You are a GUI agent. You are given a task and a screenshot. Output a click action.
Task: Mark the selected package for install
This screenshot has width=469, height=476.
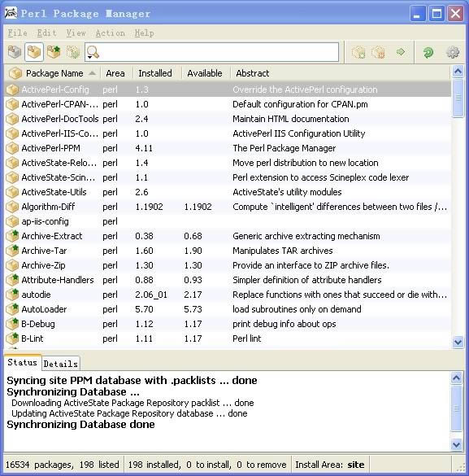click(358, 52)
